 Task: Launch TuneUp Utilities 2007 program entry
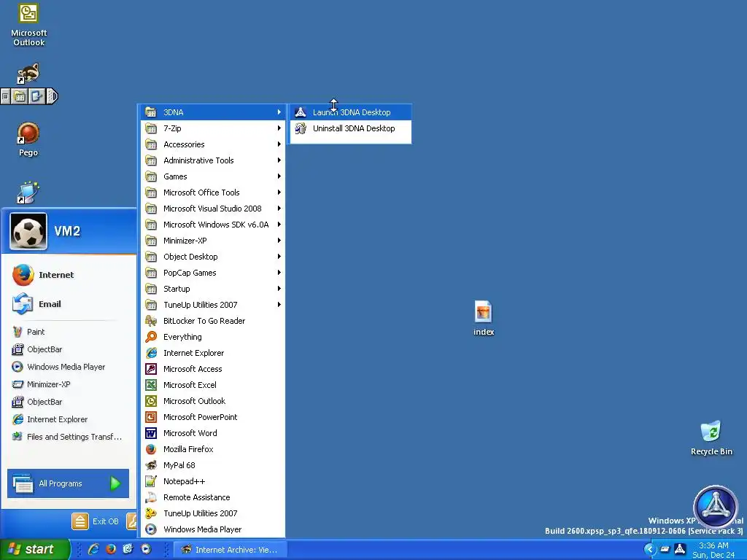click(213, 513)
